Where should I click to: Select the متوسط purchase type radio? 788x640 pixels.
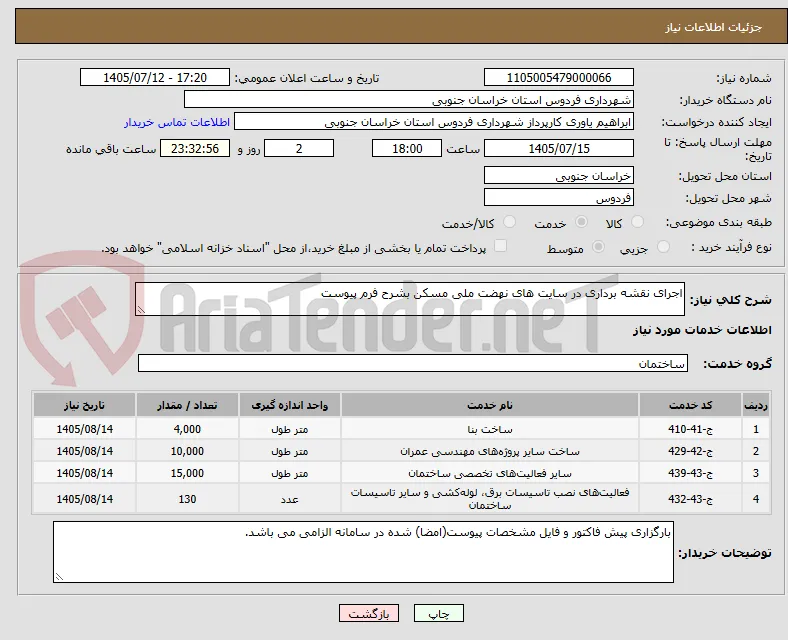tap(598, 247)
